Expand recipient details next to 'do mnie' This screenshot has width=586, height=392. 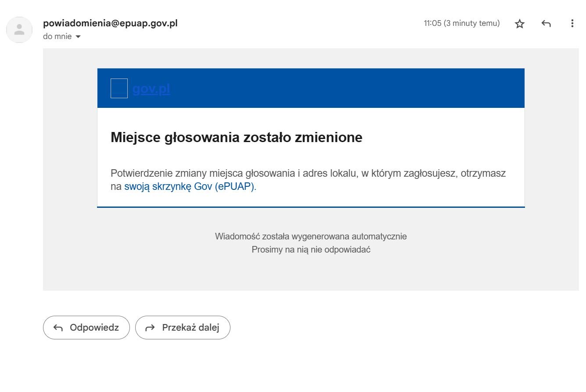78,37
